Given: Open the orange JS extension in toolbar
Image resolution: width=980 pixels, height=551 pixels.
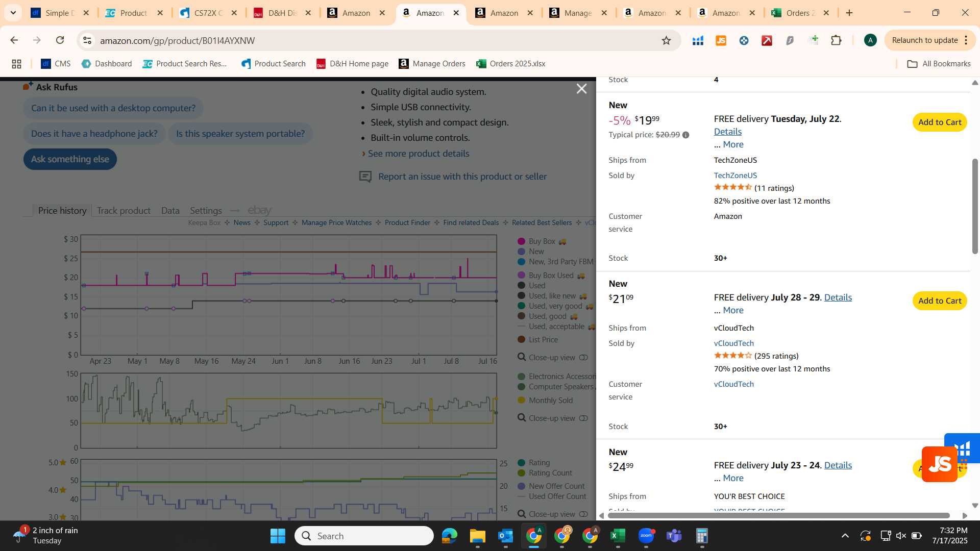Looking at the screenshot, I should [x=721, y=40].
